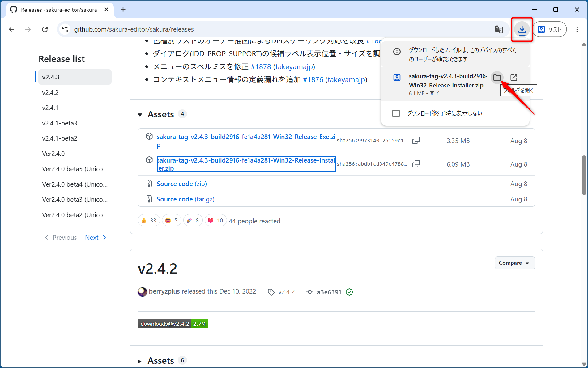This screenshot has height=368, width=588.
Task: Open pull request #1876 link
Action: [x=313, y=79]
